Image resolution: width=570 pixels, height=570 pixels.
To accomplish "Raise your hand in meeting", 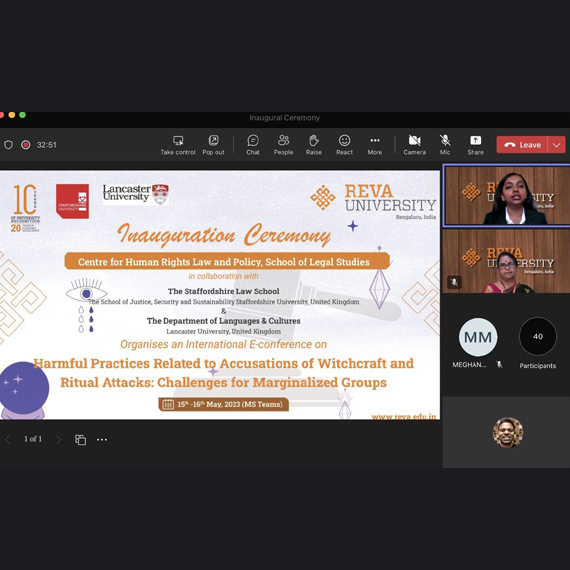I will [314, 145].
